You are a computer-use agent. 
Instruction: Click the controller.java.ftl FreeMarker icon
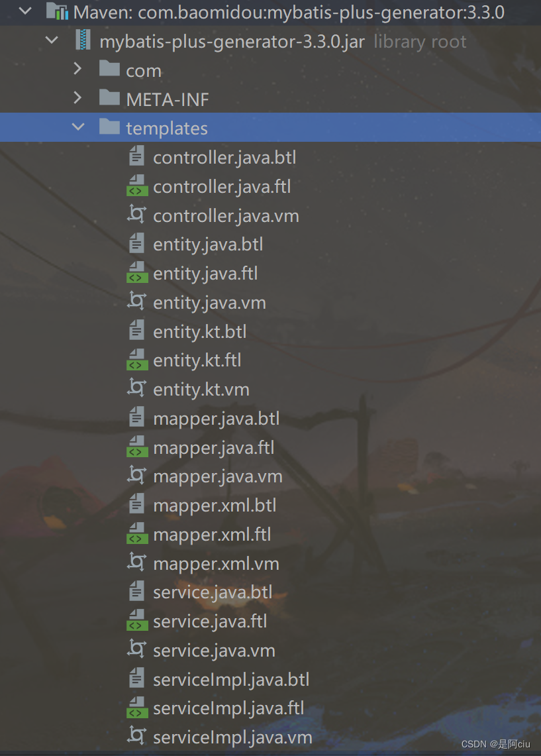click(137, 185)
